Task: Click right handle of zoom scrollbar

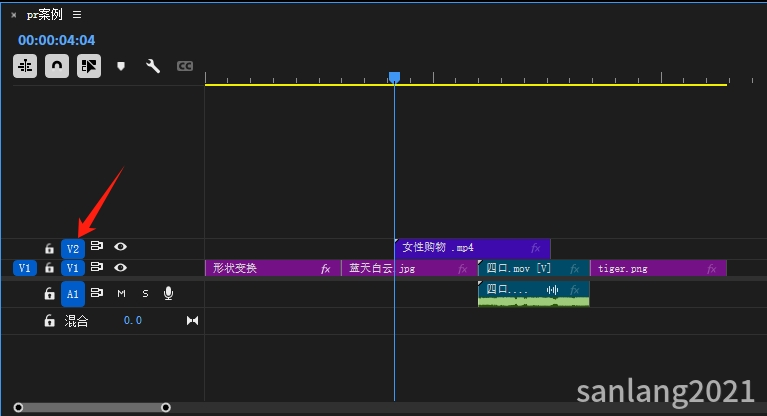Action: click(166, 407)
